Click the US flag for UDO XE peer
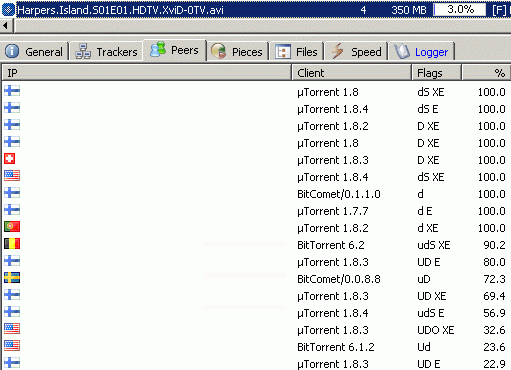The height and width of the screenshot is (370, 511). coord(12,328)
